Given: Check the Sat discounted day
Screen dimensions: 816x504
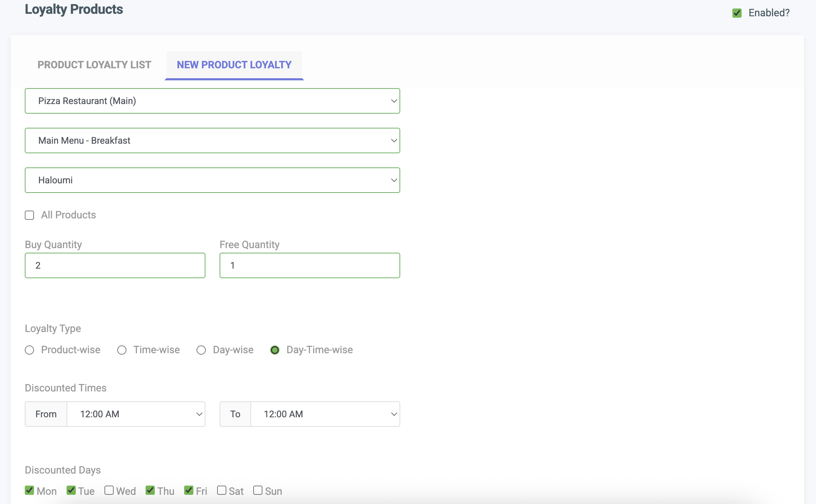Looking at the screenshot, I should 222,490.
